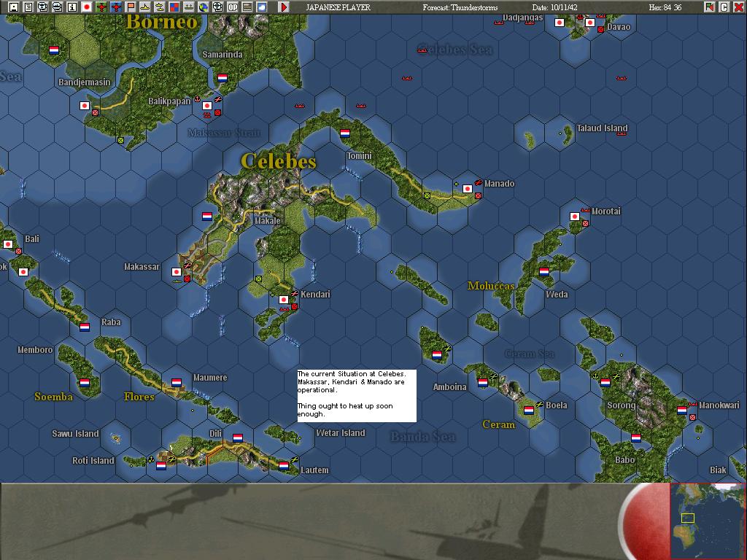
Task: Click green X unit marker south of Bandjermasin
Action: point(120,140)
